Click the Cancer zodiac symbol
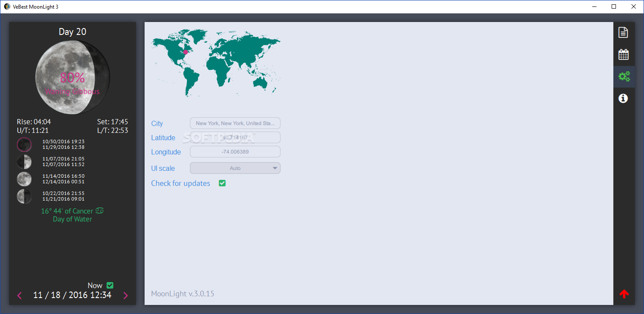 pos(100,211)
